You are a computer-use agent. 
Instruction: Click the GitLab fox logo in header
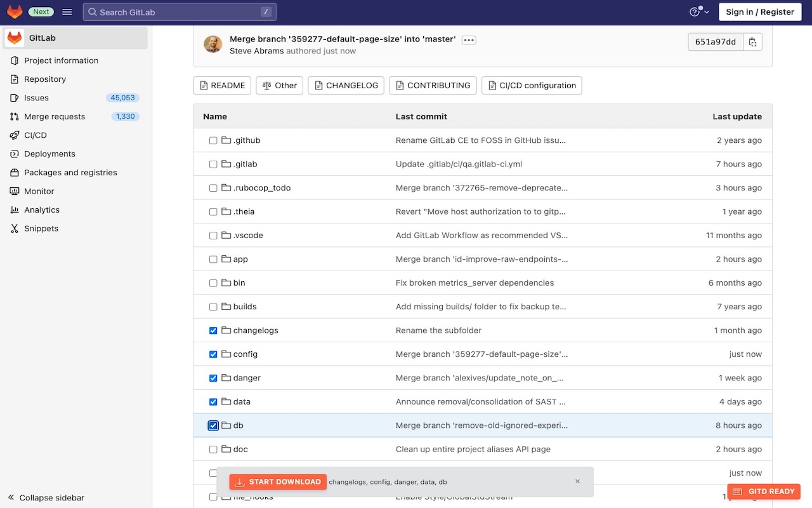click(15, 12)
